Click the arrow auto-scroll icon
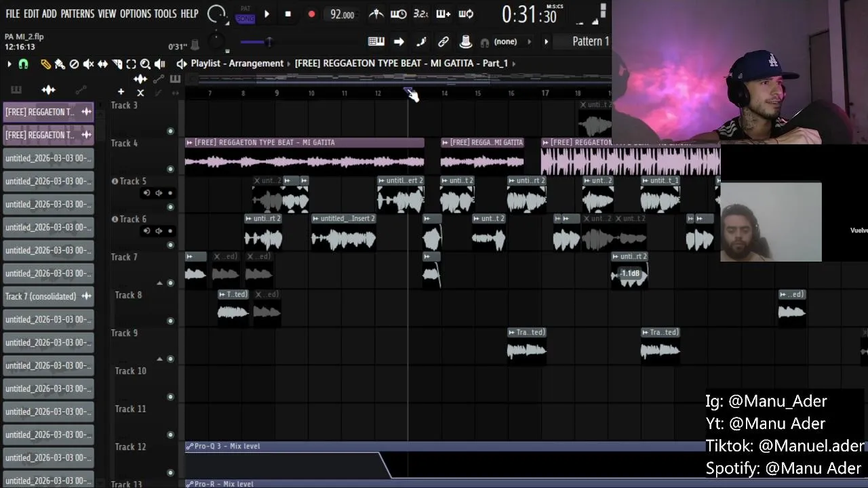The height and width of the screenshot is (488, 868). [x=399, y=42]
